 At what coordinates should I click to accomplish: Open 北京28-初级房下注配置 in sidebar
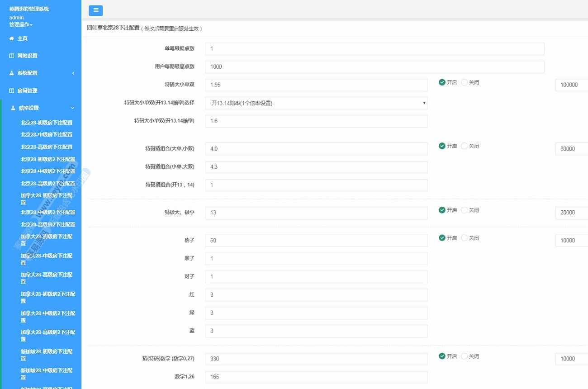[x=47, y=123]
